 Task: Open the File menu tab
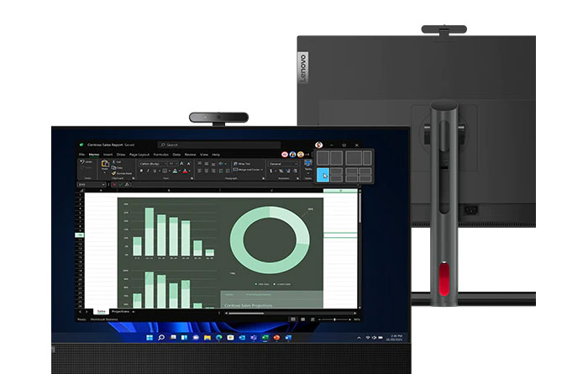81,154
